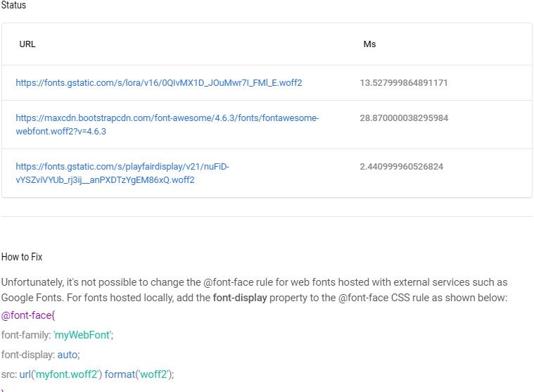Click the format keyword in src line
Screen dimensions: 534x392
click(x=120, y=374)
